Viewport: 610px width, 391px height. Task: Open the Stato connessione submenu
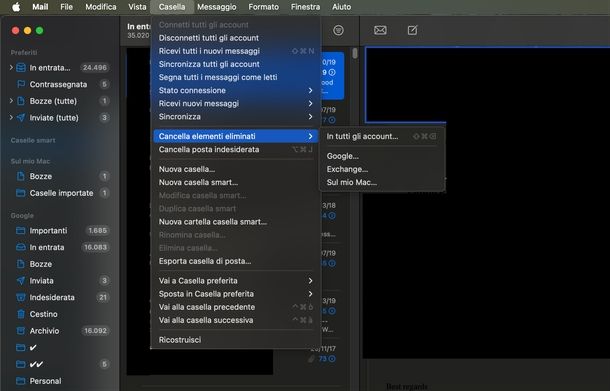[x=235, y=91]
